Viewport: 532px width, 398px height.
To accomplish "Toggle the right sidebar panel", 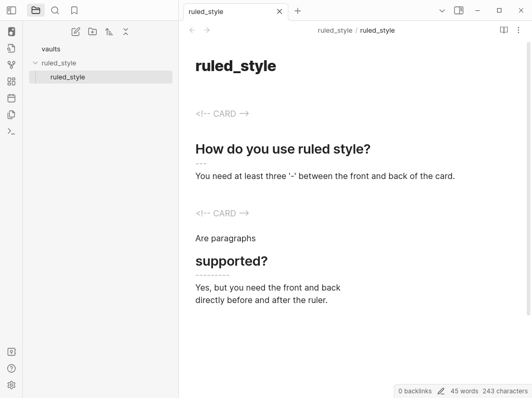I will [459, 10].
